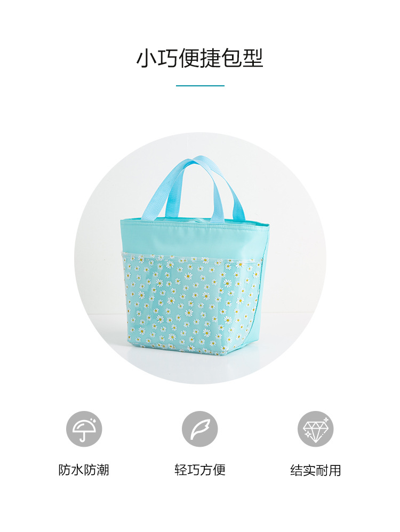
Task: Click the umbrella's curved handle
Action: [83, 436]
